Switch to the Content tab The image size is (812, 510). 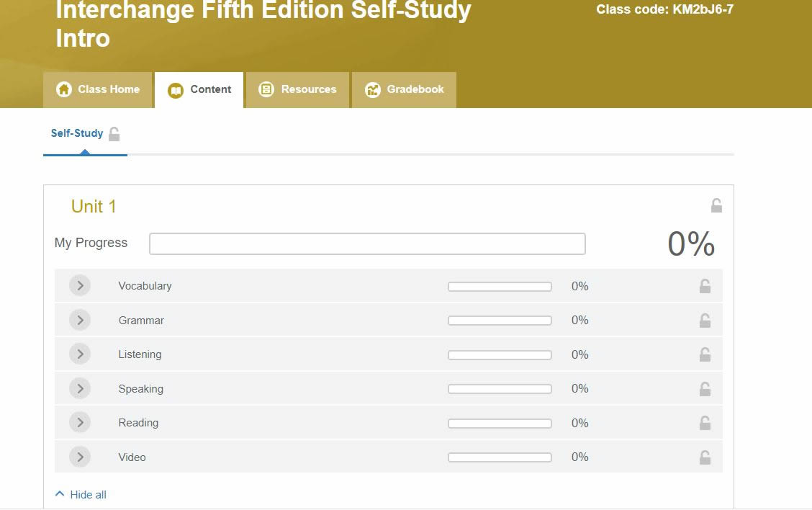pyautogui.click(x=199, y=89)
